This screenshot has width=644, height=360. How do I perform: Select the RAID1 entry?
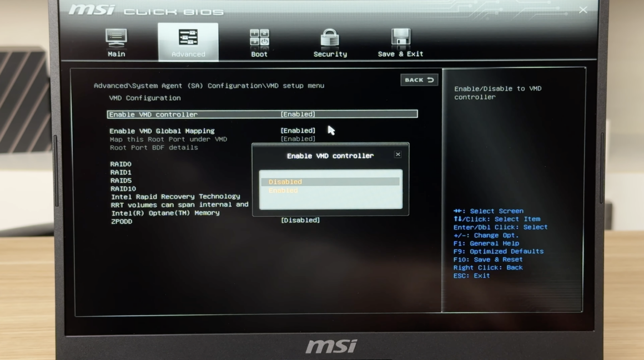[121, 172]
